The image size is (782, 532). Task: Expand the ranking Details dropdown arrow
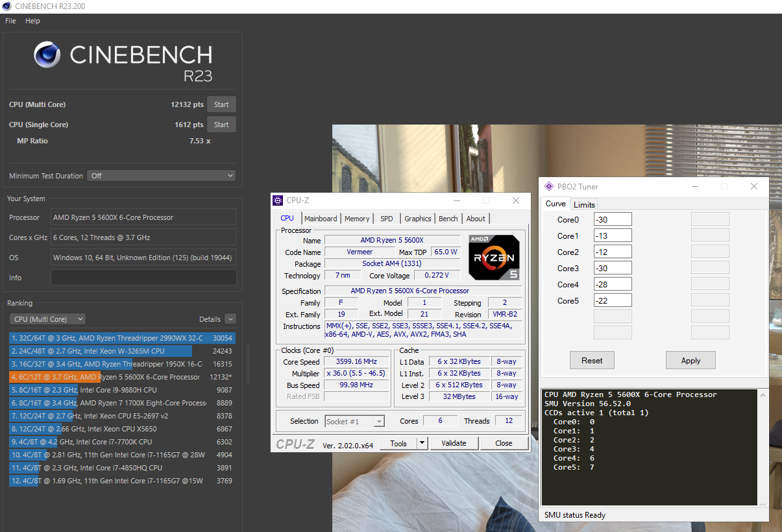230,319
